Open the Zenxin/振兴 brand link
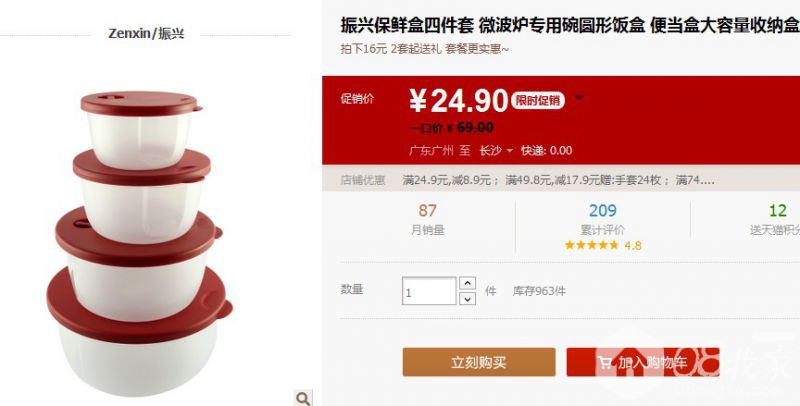The image size is (800, 406). [146, 34]
